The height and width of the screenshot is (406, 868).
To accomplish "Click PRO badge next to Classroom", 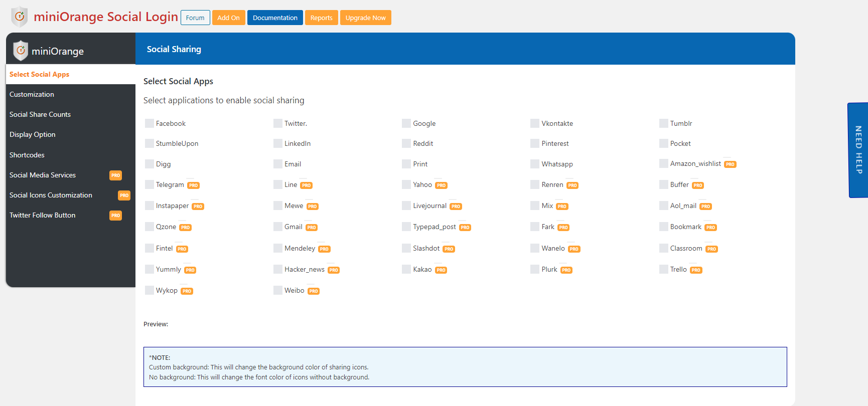I will [x=711, y=249].
